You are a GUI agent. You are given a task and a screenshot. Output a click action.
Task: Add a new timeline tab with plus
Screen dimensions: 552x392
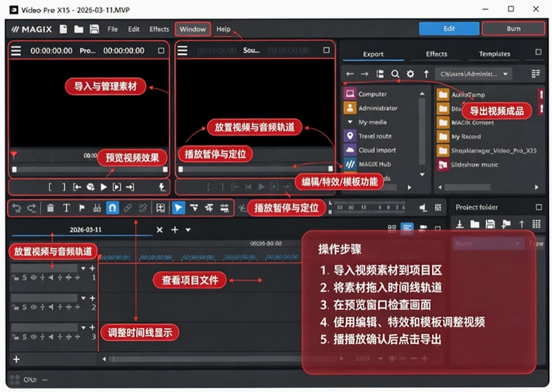coord(174,230)
